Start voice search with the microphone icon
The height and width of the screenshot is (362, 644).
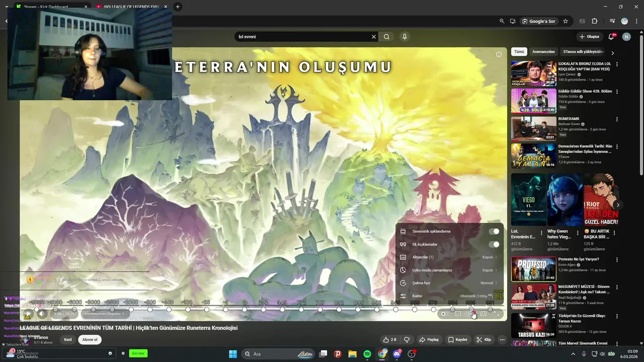[405, 37]
